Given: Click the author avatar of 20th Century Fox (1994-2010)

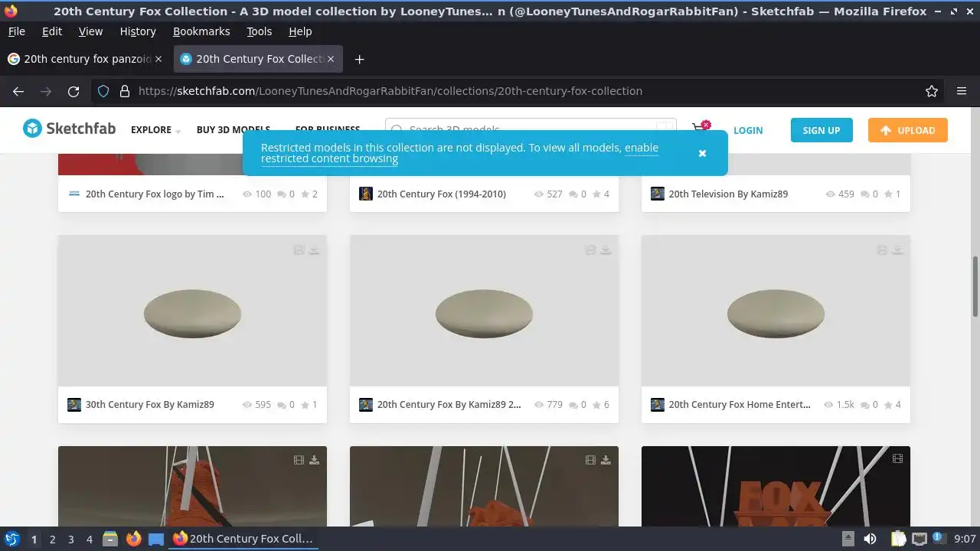Looking at the screenshot, I should (x=366, y=194).
